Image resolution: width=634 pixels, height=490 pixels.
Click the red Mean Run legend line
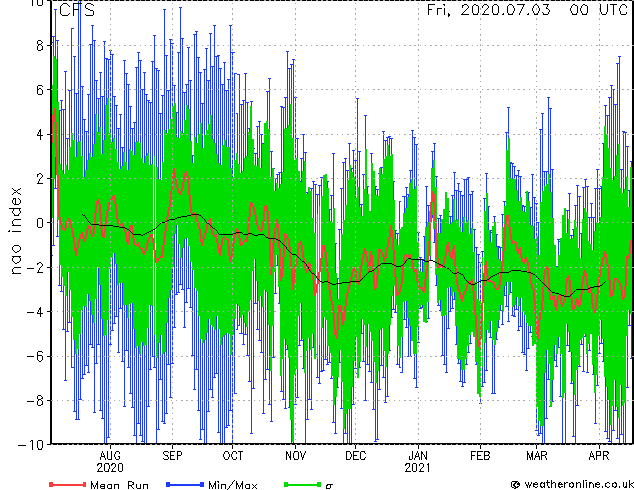tap(68, 484)
